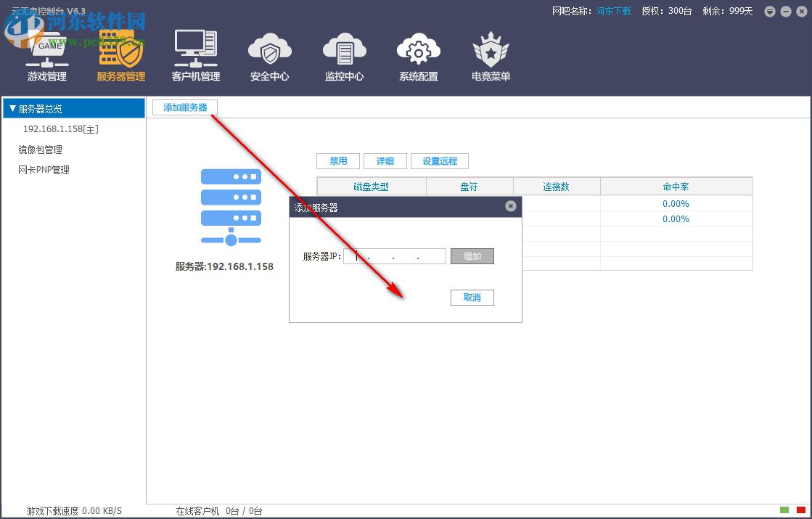Sort the table by the 命中率 column header
Image resolution: width=812 pixels, height=519 pixels.
676,186
